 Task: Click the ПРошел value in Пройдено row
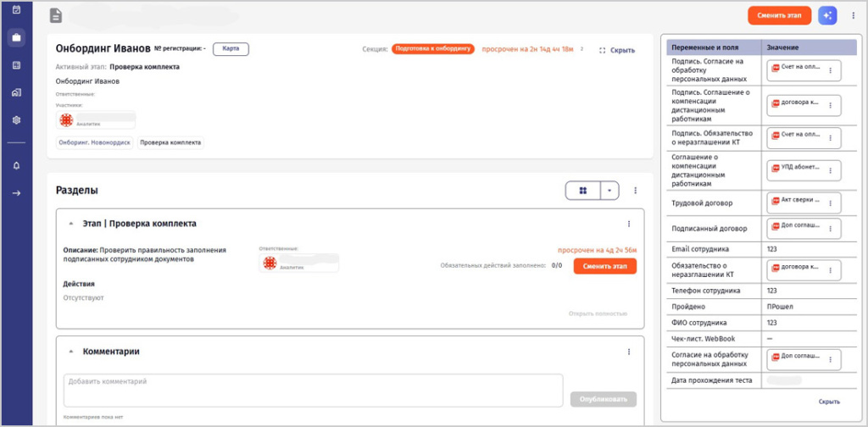pos(778,307)
